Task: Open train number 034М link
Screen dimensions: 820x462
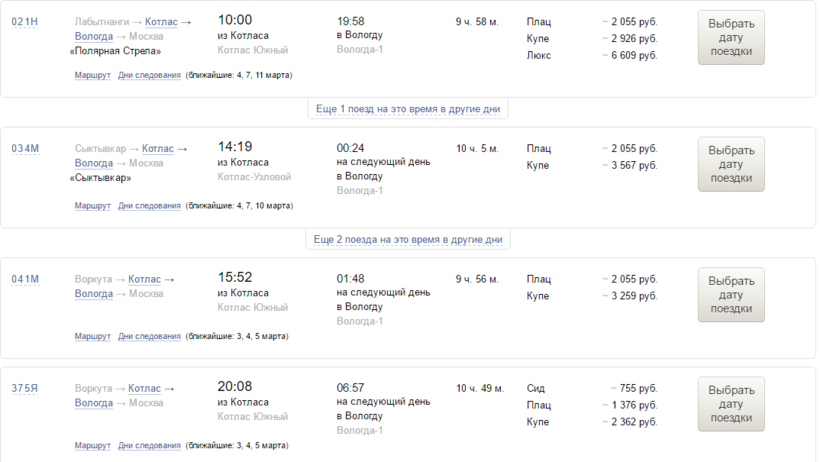Action: click(x=25, y=149)
